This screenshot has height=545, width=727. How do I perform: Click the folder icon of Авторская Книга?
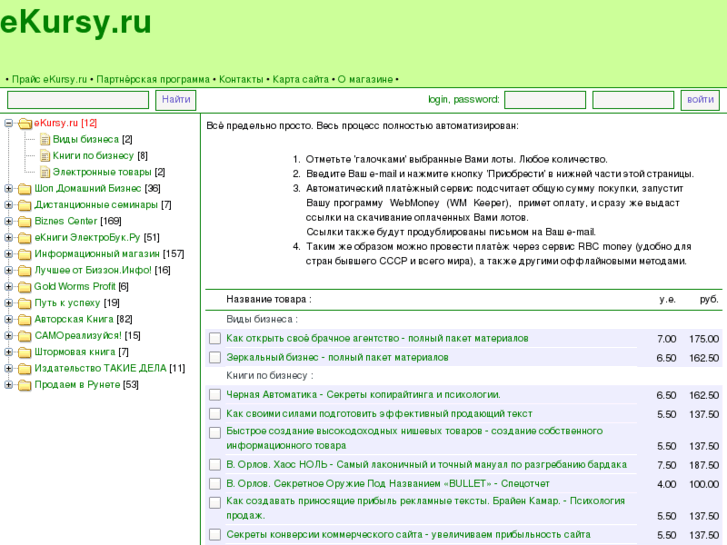coord(25,320)
